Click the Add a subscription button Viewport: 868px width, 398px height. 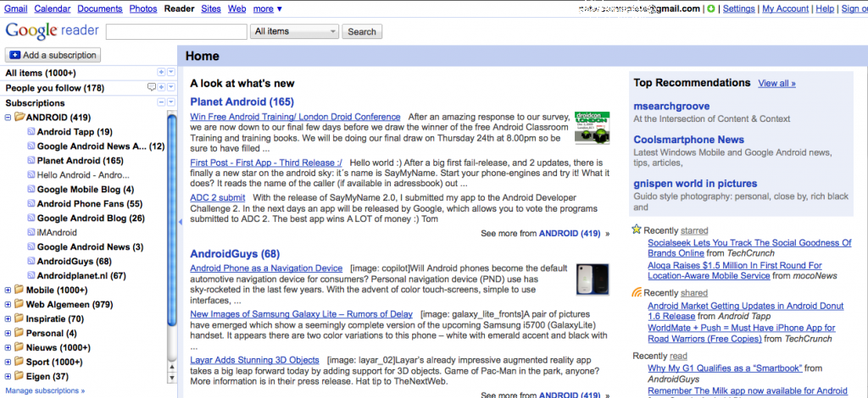tap(53, 55)
